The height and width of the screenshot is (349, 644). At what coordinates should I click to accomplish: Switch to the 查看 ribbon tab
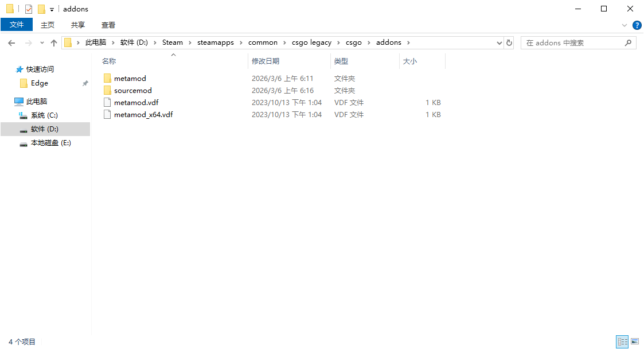point(108,25)
